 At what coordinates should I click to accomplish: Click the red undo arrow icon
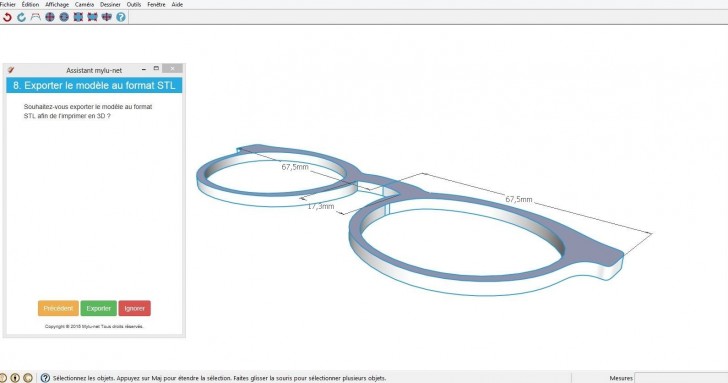(7, 17)
